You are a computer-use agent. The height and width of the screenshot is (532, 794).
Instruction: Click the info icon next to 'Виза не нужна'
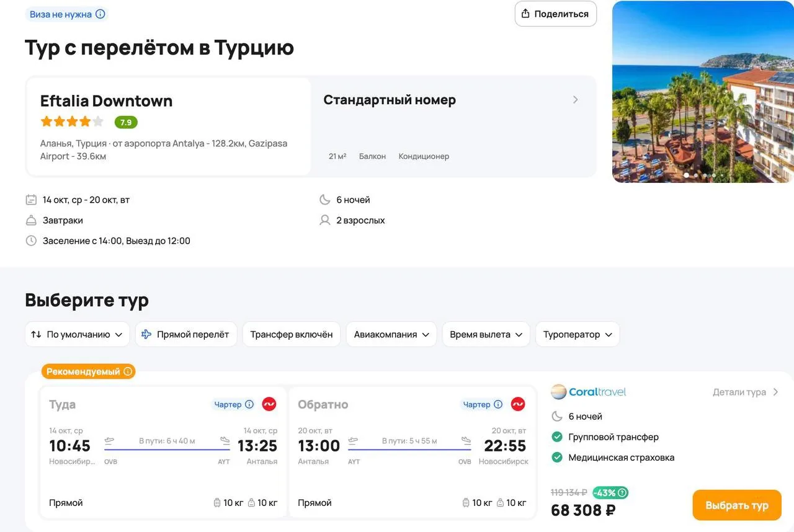100,14
